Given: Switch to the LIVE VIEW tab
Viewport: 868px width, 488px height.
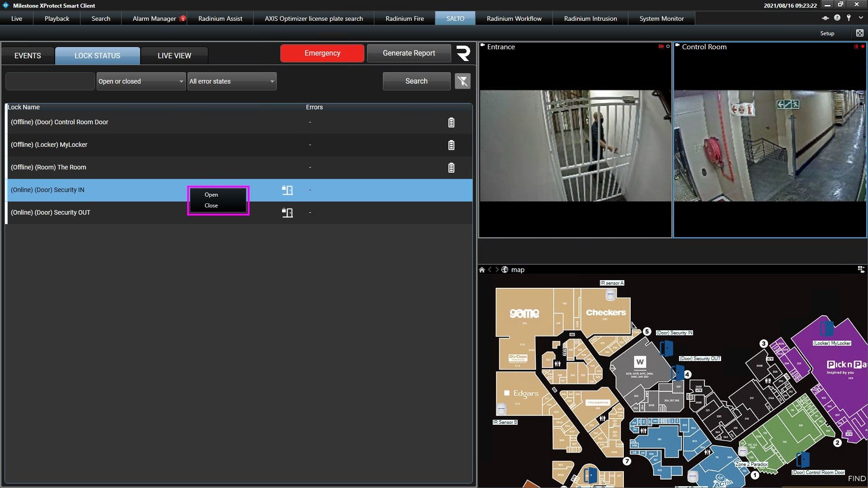Looking at the screenshot, I should click(175, 56).
